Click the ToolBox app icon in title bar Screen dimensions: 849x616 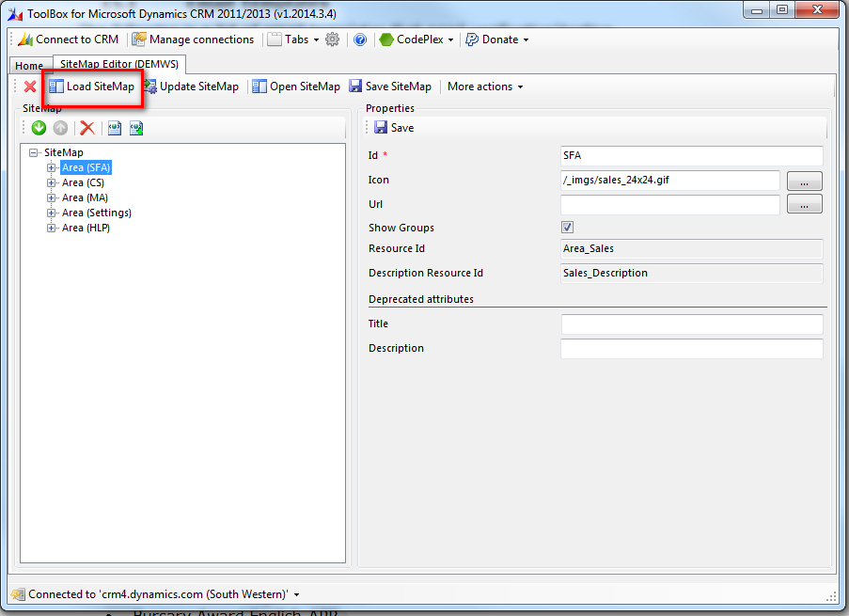point(15,14)
